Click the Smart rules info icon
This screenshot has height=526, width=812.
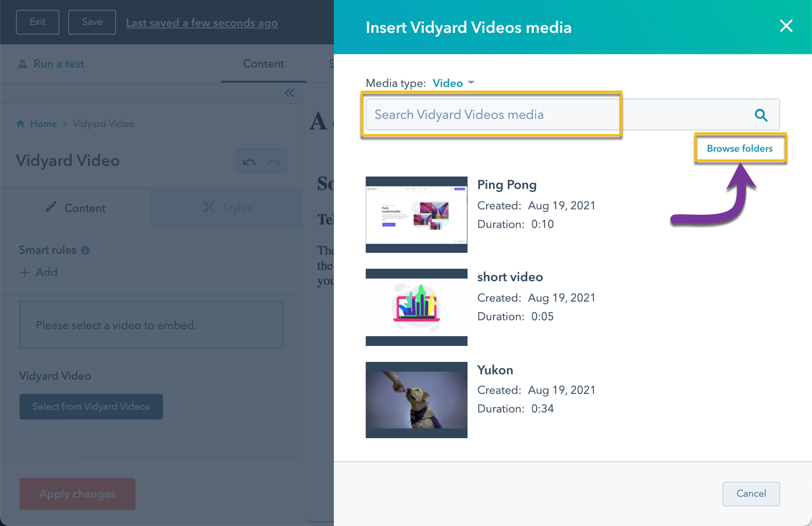85,250
